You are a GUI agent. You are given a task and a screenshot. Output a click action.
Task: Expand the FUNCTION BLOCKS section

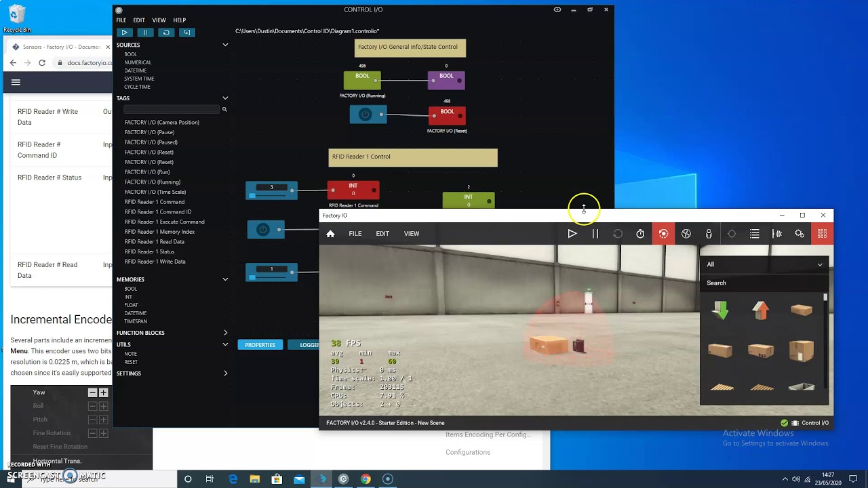click(x=225, y=333)
